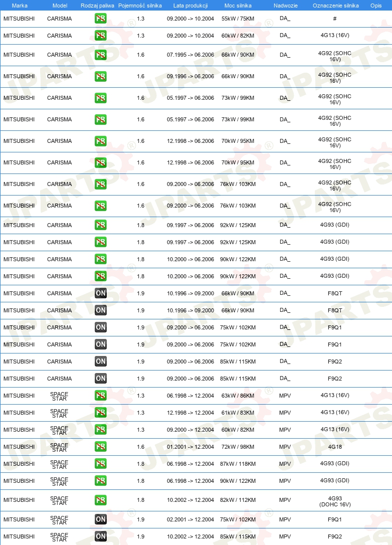Image resolution: width=392 pixels, height=545 pixels.
Task: Click petrol icon in Space Star 60kW / 82KM row
Action: click(100, 430)
